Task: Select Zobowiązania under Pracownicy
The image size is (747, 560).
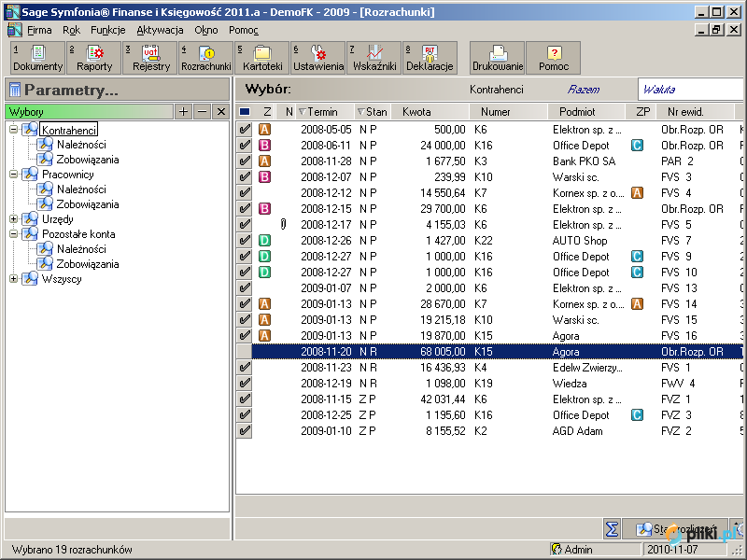Action: [x=88, y=204]
